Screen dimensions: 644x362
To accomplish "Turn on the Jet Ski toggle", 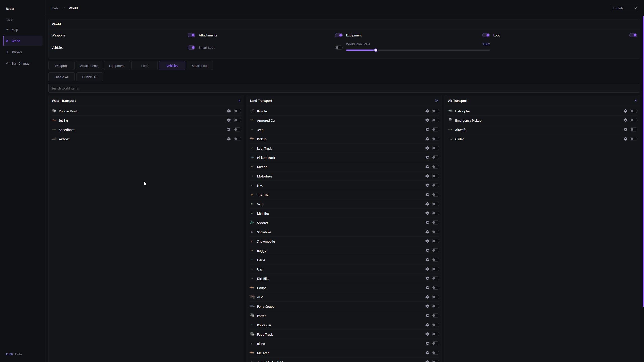I will point(237,120).
